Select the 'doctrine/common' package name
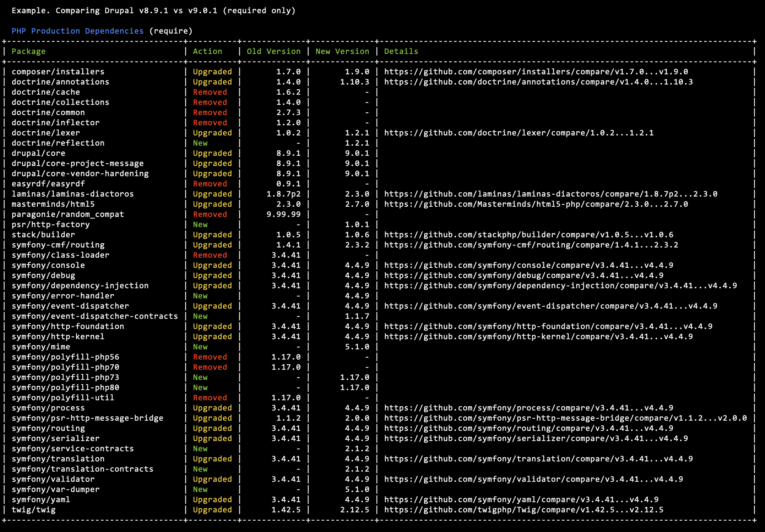Image resolution: width=765 pixels, height=532 pixels. [x=48, y=112]
